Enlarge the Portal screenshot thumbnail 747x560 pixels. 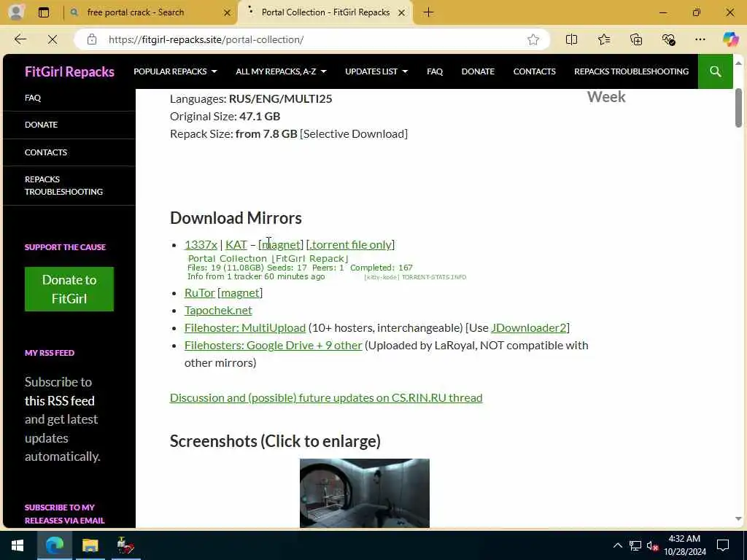(365, 493)
